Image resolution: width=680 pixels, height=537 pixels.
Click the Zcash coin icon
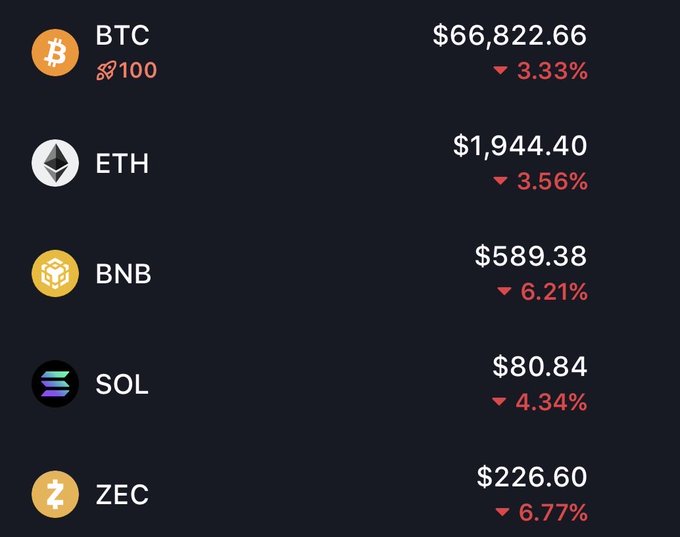(55, 495)
